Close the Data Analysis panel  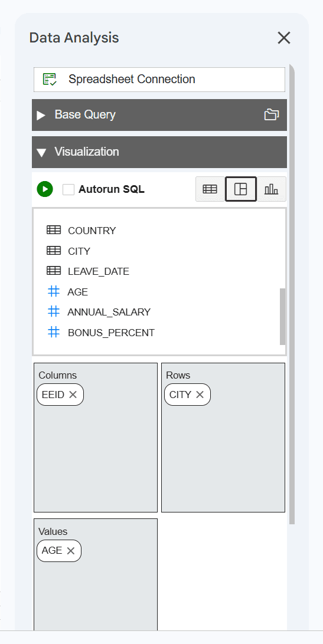(x=284, y=38)
